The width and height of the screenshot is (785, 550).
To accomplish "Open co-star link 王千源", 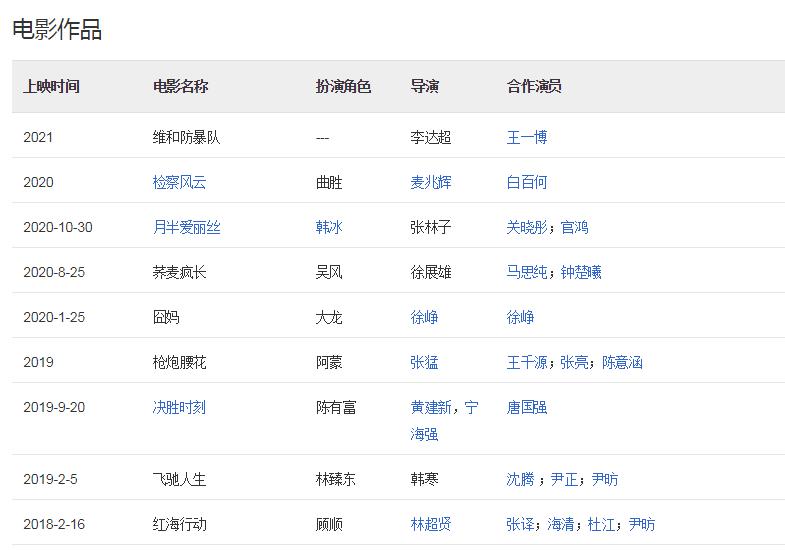I will (x=527, y=362).
